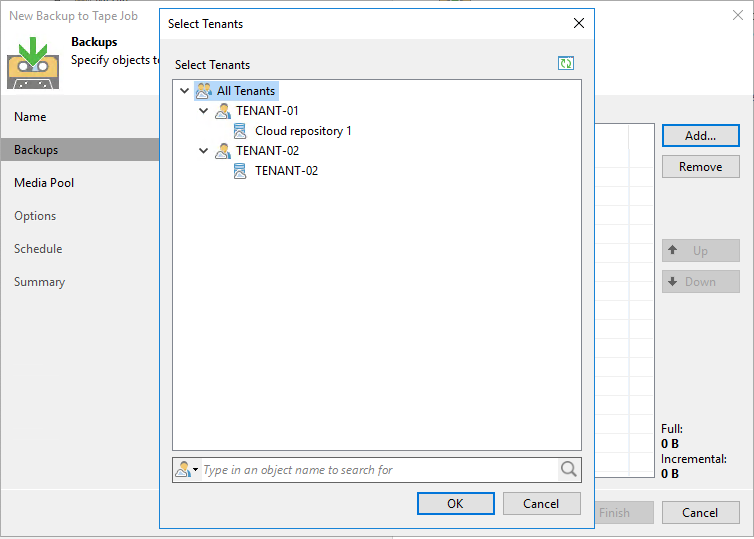The height and width of the screenshot is (539, 754).
Task: Click the tape job wizard icon
Action: point(33,63)
